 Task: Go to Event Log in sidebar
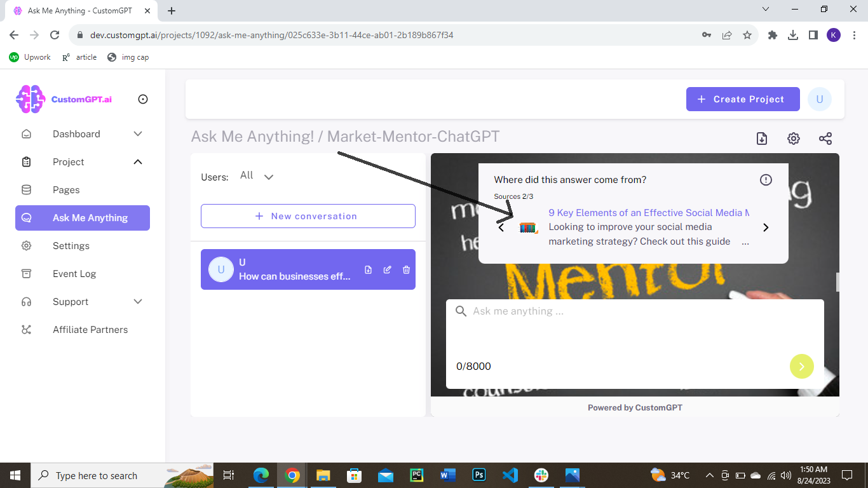click(x=74, y=274)
